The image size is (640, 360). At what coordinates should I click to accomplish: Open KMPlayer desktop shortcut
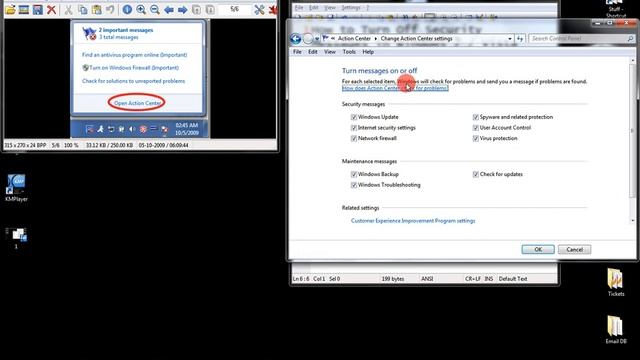point(16,188)
